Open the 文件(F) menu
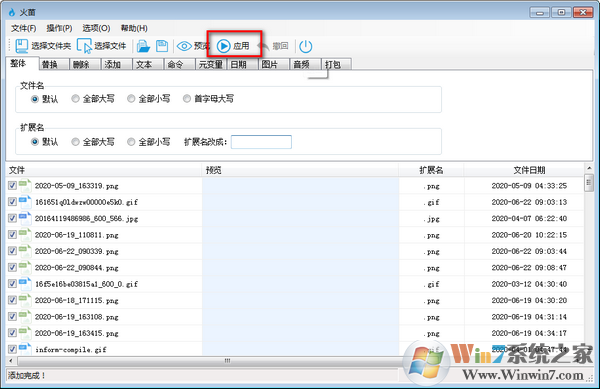 pos(24,28)
